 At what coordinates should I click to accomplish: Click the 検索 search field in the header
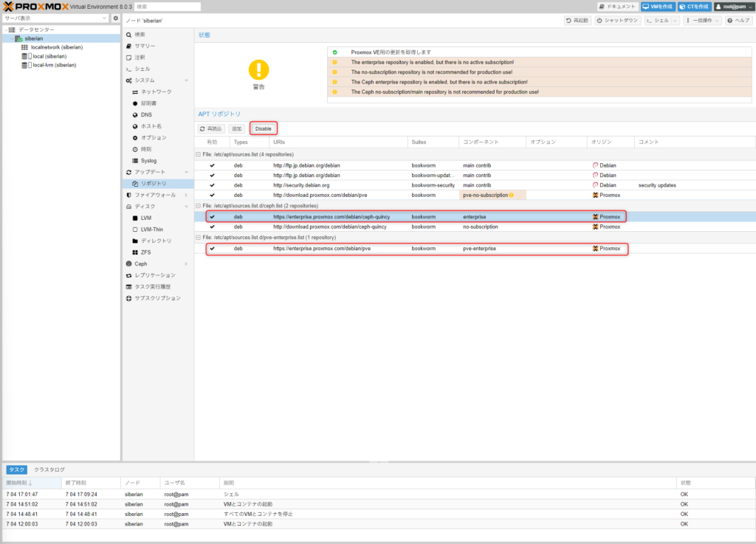click(x=168, y=7)
